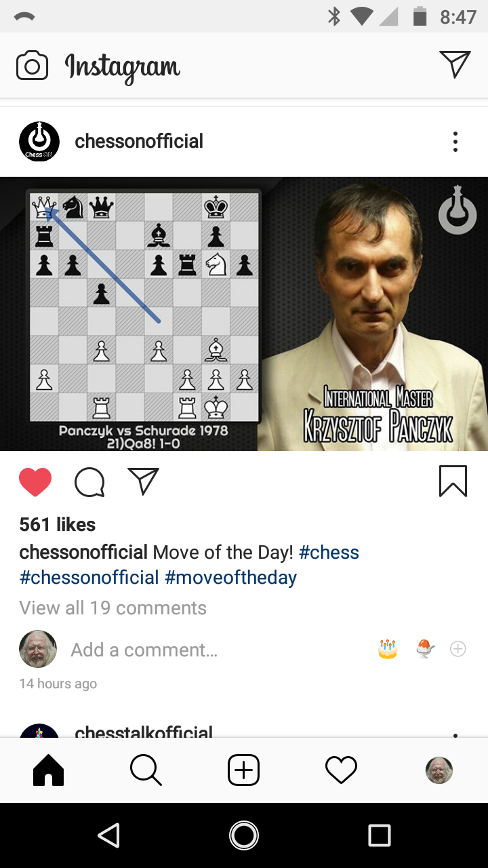This screenshot has height=868, width=488.
Task: Tap chessonofficial username in post header
Action: pos(139,141)
